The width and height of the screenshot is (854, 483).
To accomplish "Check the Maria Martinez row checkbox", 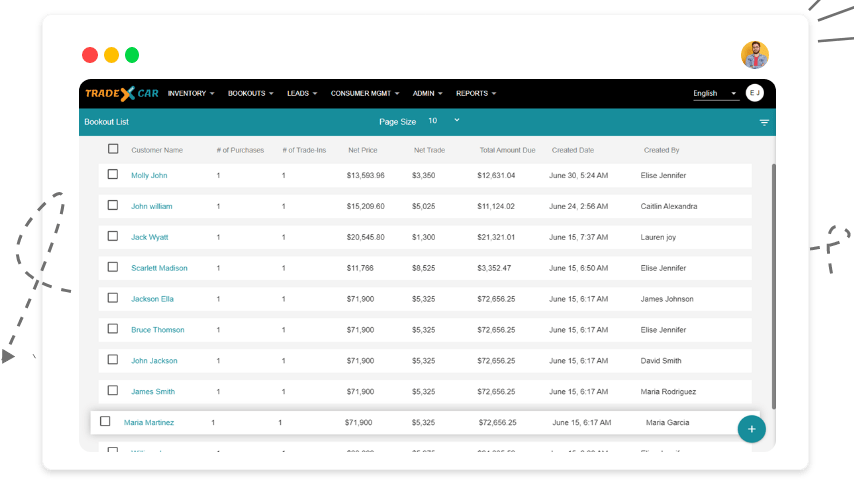I will tap(105, 421).
